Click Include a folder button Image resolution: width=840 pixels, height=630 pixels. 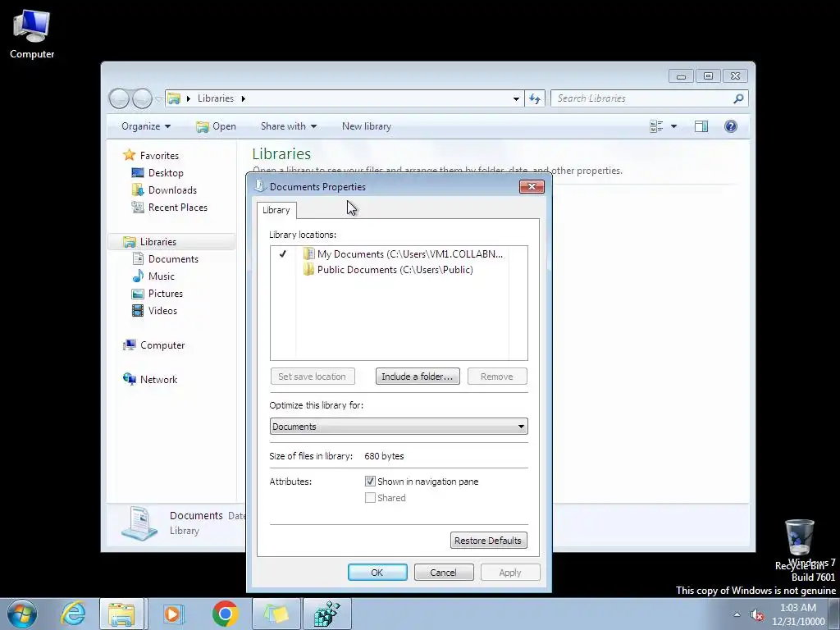[x=418, y=377]
